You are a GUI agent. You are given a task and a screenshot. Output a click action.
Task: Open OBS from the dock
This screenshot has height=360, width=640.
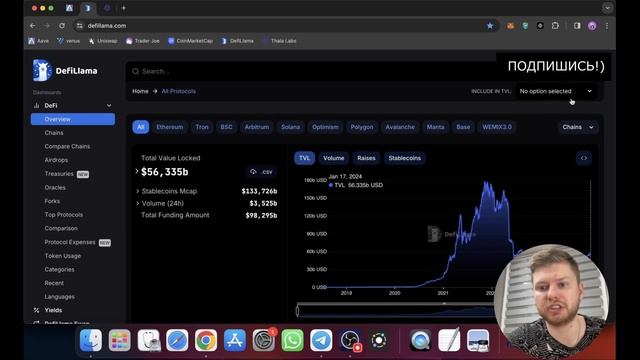[350, 340]
